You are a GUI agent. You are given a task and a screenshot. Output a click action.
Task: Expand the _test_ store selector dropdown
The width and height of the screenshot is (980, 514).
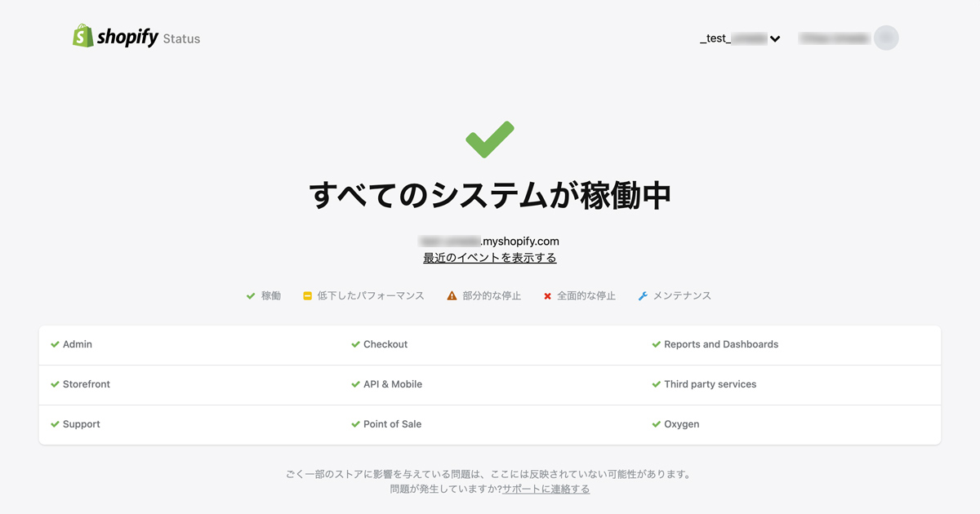[740, 38]
